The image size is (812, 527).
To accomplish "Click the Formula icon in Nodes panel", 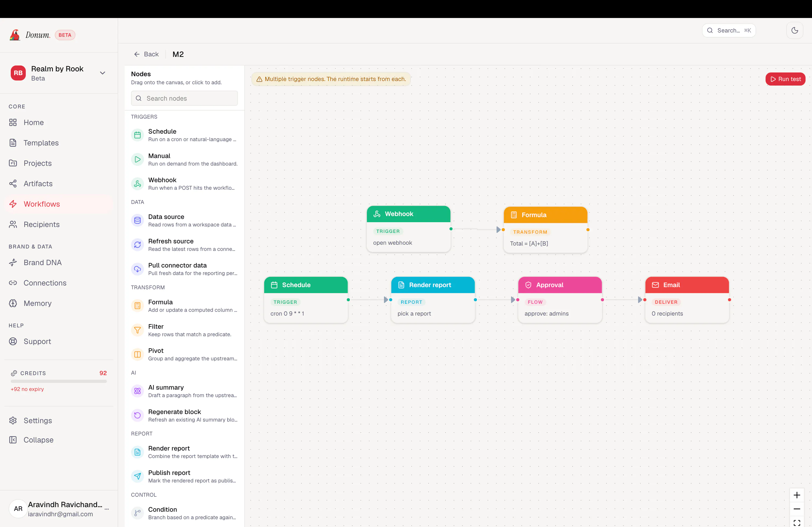I will [137, 306].
